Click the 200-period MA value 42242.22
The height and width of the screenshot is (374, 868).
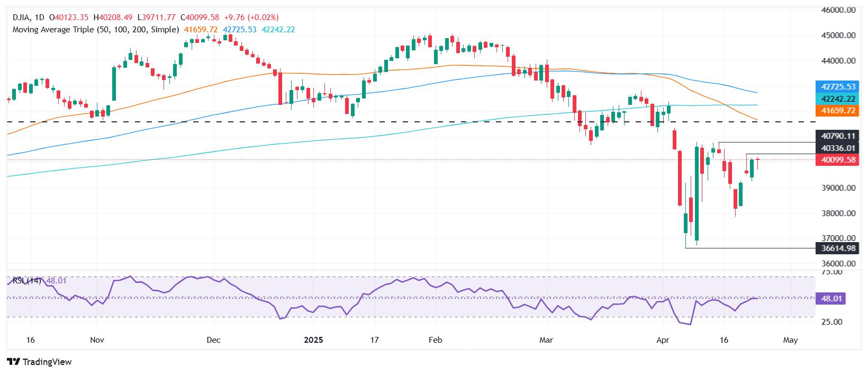[x=278, y=30]
